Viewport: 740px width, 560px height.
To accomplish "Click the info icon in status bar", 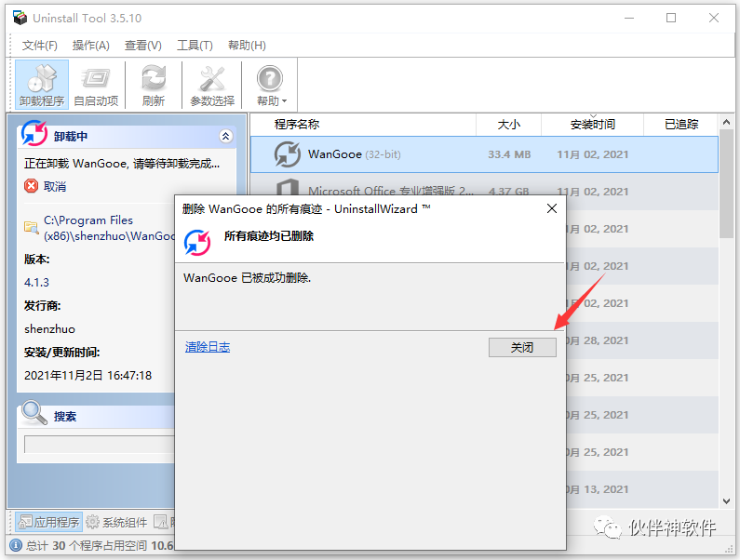I will tap(16, 545).
